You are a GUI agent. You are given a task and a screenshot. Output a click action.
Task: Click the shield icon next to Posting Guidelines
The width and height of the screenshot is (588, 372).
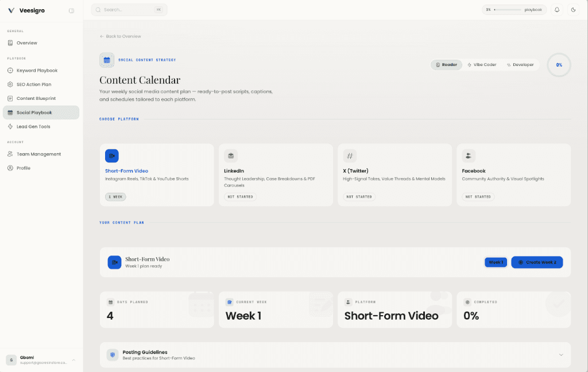pos(113,355)
